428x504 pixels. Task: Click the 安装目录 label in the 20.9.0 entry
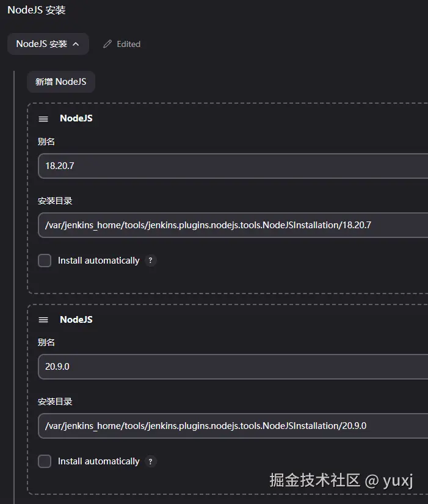point(55,401)
